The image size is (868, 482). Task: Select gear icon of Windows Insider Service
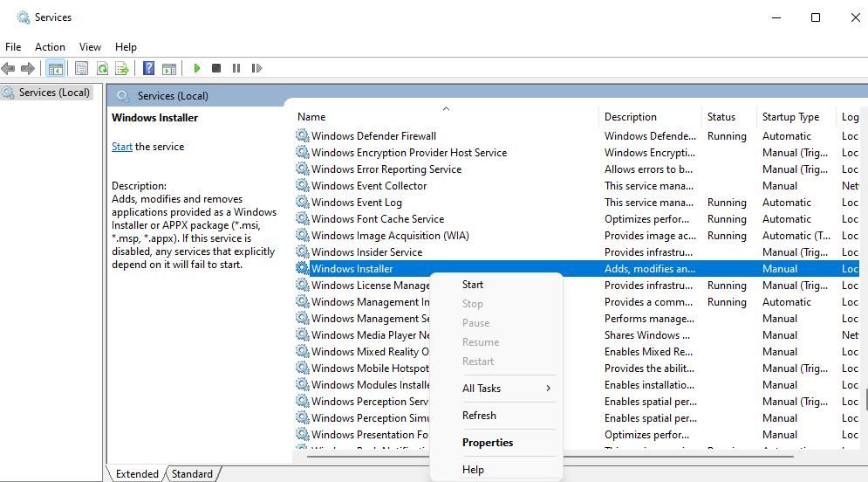tap(302, 252)
